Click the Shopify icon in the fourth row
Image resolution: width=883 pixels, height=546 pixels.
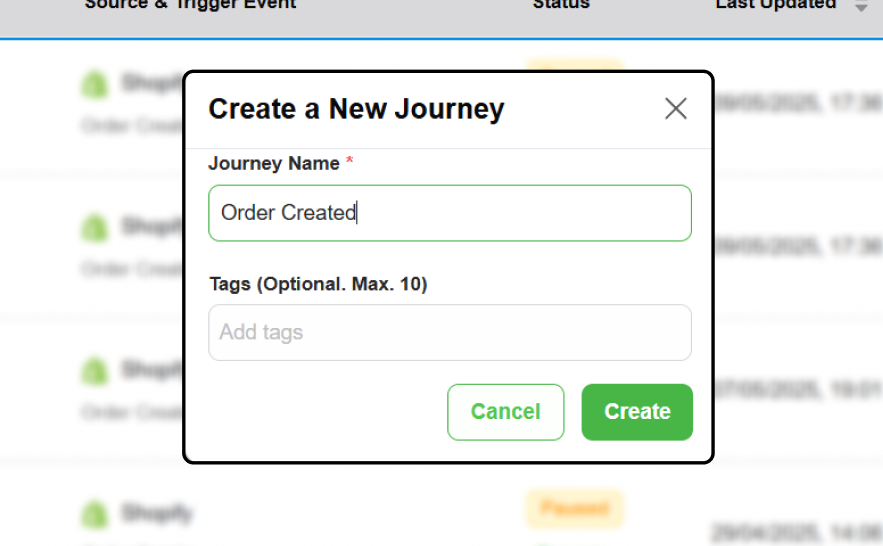tap(94, 514)
